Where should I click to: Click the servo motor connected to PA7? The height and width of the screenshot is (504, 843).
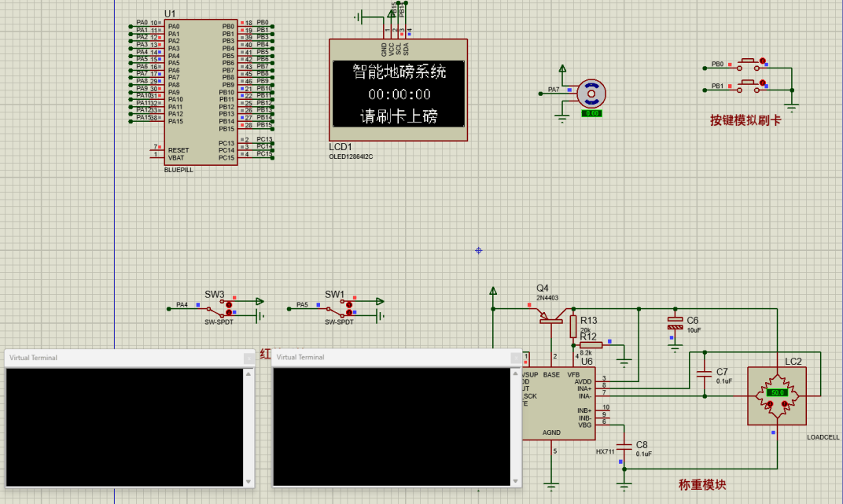click(590, 94)
